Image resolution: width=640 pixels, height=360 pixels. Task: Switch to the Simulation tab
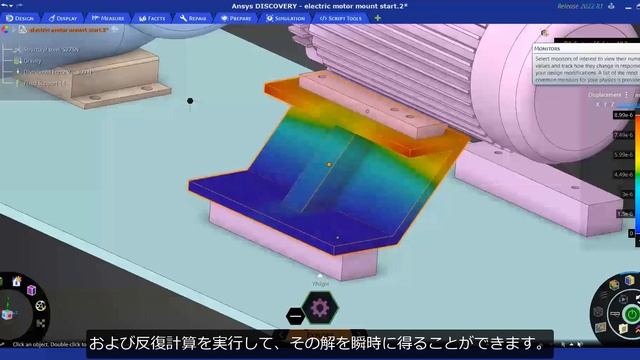coord(285,18)
